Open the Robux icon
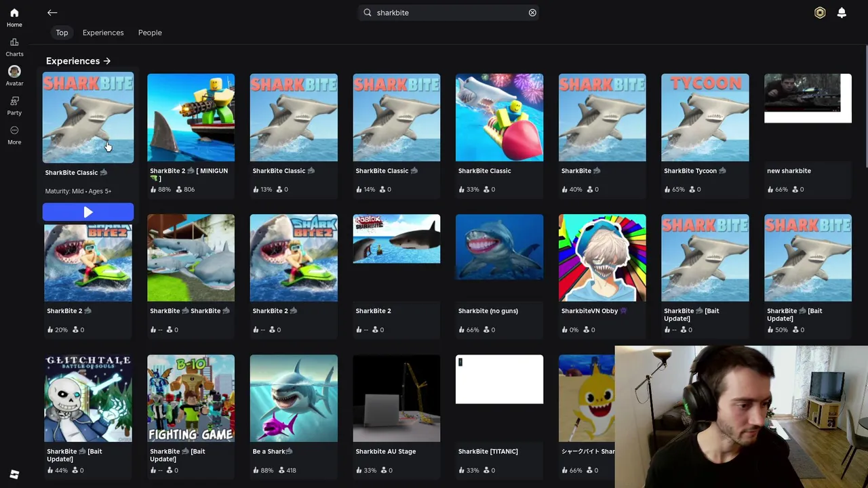The image size is (868, 488). 820,12
